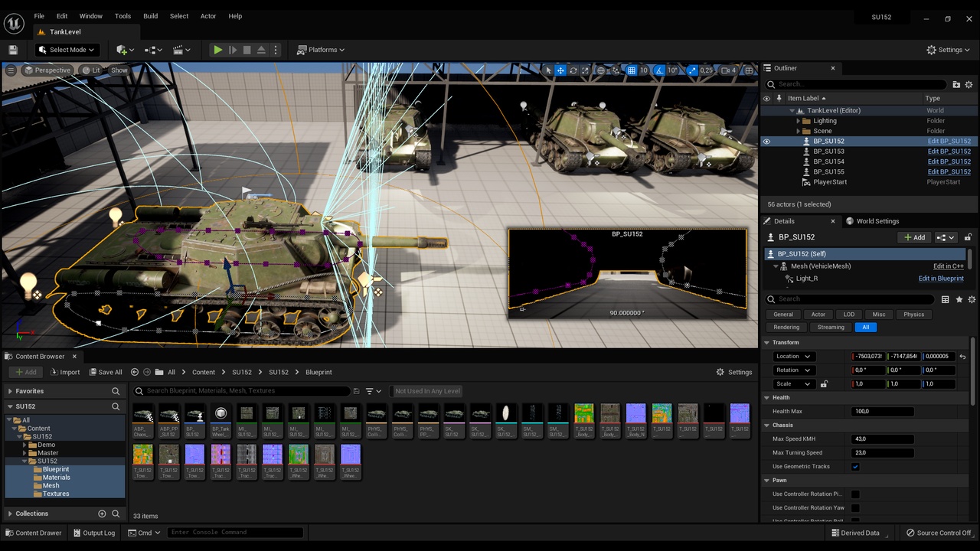
Task: Select the Materials folder in the content tree
Action: pos(57,478)
